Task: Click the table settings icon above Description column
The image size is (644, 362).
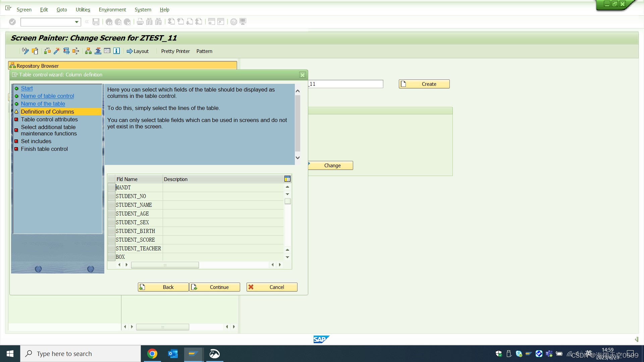Action: (x=287, y=179)
